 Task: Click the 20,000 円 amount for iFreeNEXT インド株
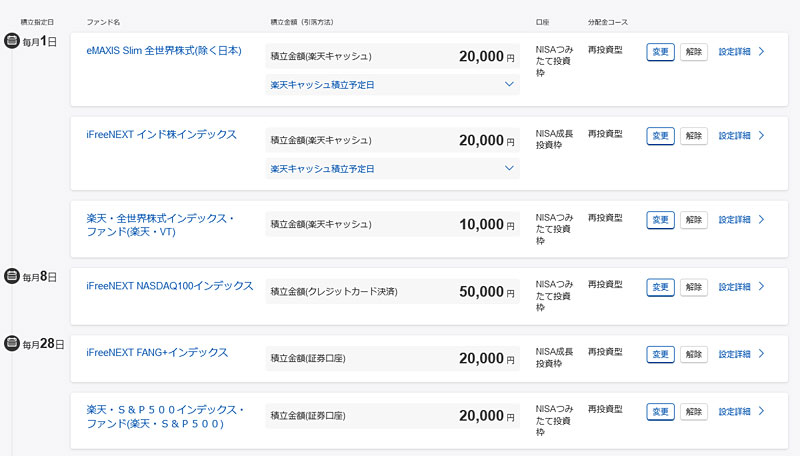pyautogui.click(x=487, y=140)
